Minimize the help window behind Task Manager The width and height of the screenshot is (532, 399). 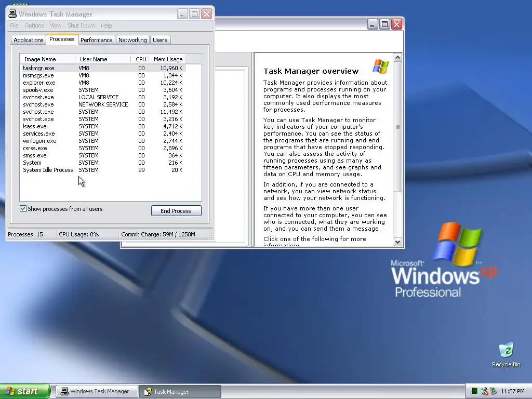point(372,24)
